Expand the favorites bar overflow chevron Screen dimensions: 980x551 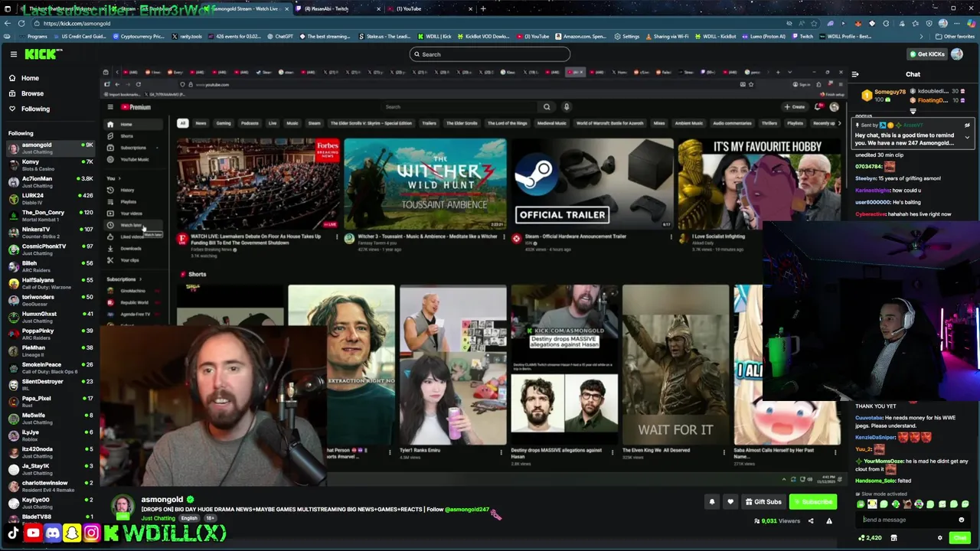point(922,37)
